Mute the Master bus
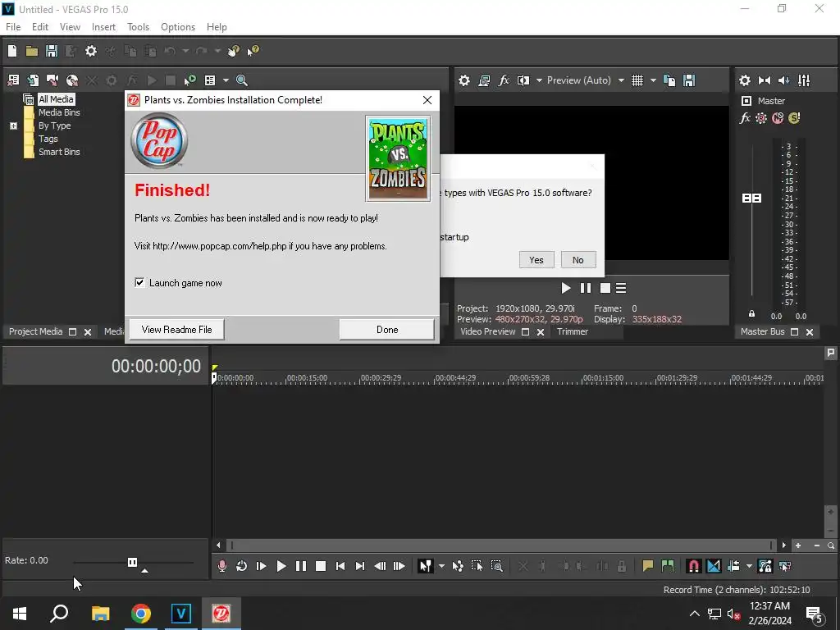This screenshot has width=840, height=630. 778,118
